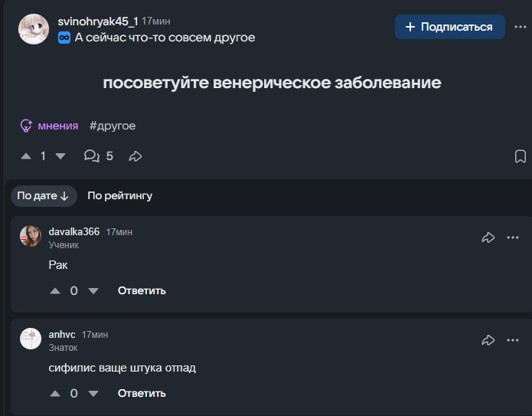The width and height of the screenshot is (532, 416).
Task: Upvote the question post
Action: (26, 156)
